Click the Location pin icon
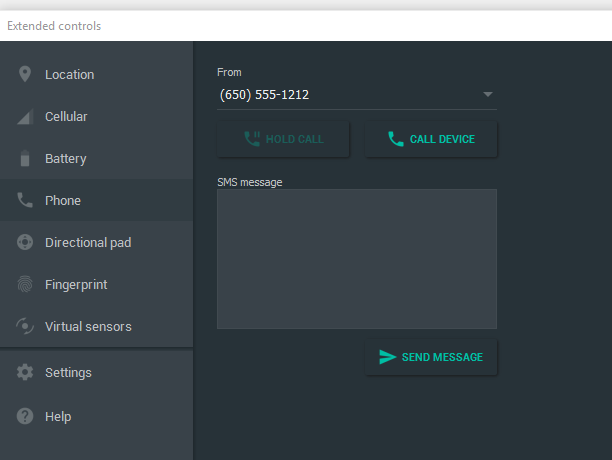This screenshot has height=460, width=612. 25,74
